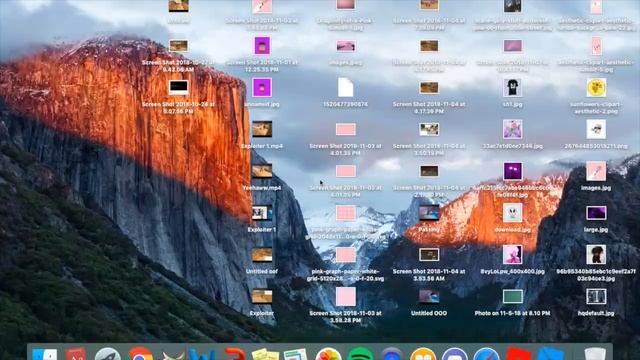
Task: Select Screen Shot 2018-11-04 at 4.17.39 PM
Action: pyautogui.click(x=429, y=87)
